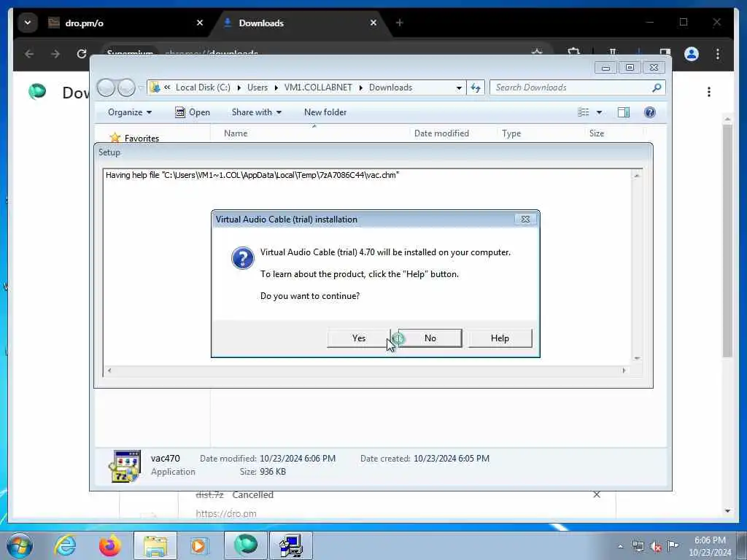Click the browser page vertical scrollbar

pos(727,241)
